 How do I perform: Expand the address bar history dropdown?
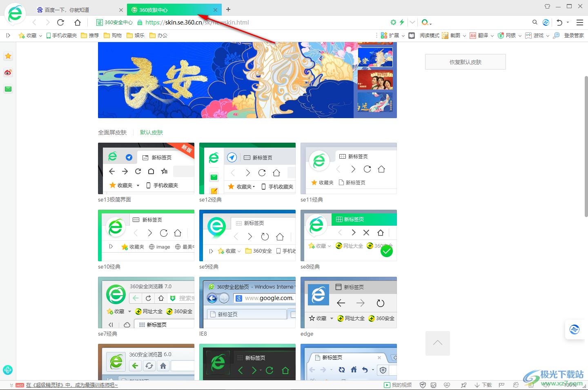pos(412,22)
